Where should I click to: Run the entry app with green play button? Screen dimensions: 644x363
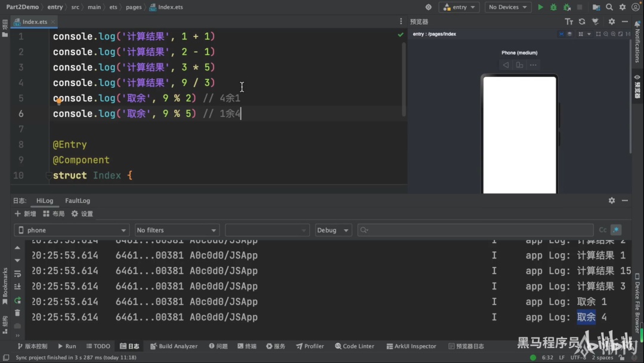pyautogui.click(x=540, y=7)
